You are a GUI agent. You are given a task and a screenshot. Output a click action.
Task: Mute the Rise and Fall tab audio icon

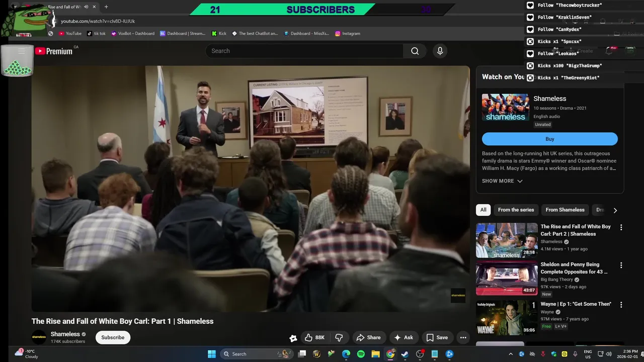click(x=86, y=7)
